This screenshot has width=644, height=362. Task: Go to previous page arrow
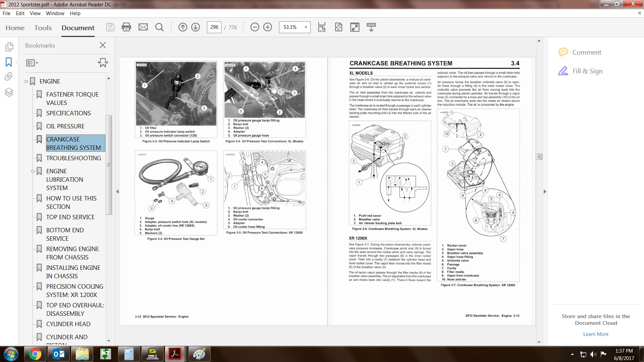pos(183,27)
